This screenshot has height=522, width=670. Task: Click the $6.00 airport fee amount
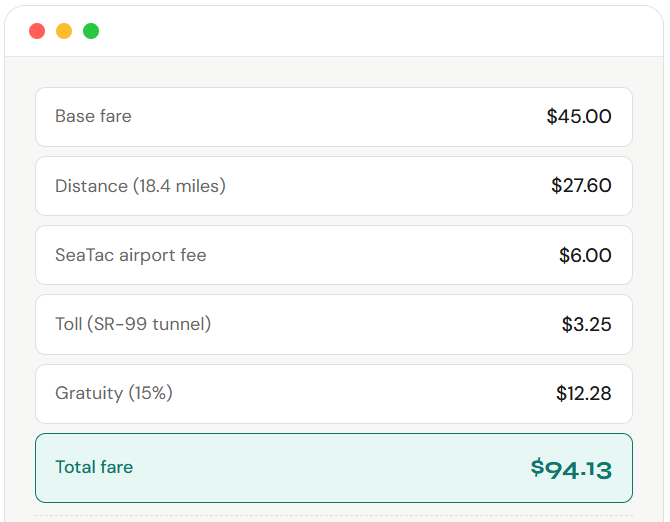pyautogui.click(x=585, y=255)
